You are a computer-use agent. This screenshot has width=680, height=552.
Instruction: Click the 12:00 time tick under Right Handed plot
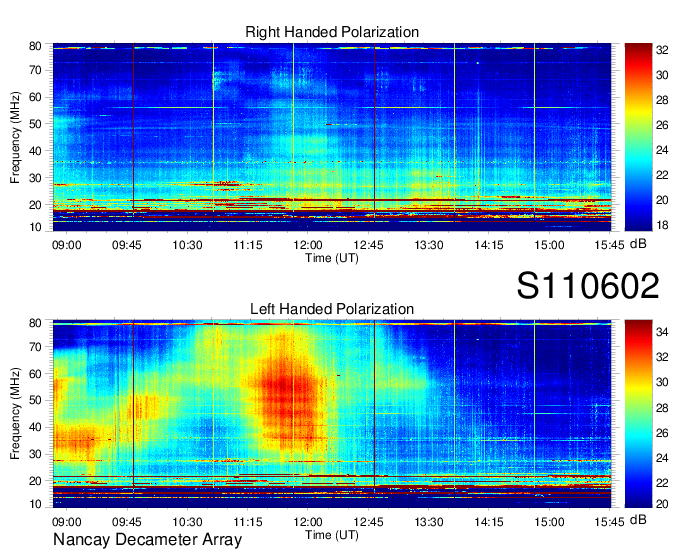click(308, 245)
